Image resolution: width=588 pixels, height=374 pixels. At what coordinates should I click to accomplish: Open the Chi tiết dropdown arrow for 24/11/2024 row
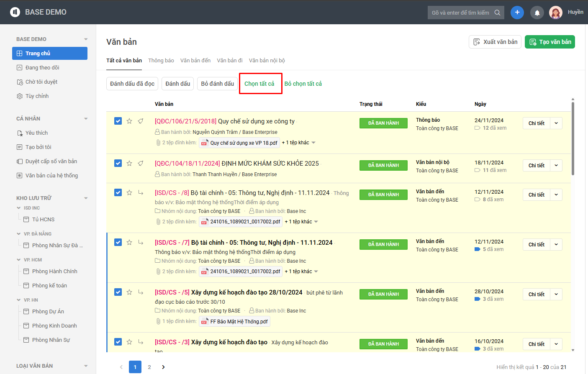(556, 123)
